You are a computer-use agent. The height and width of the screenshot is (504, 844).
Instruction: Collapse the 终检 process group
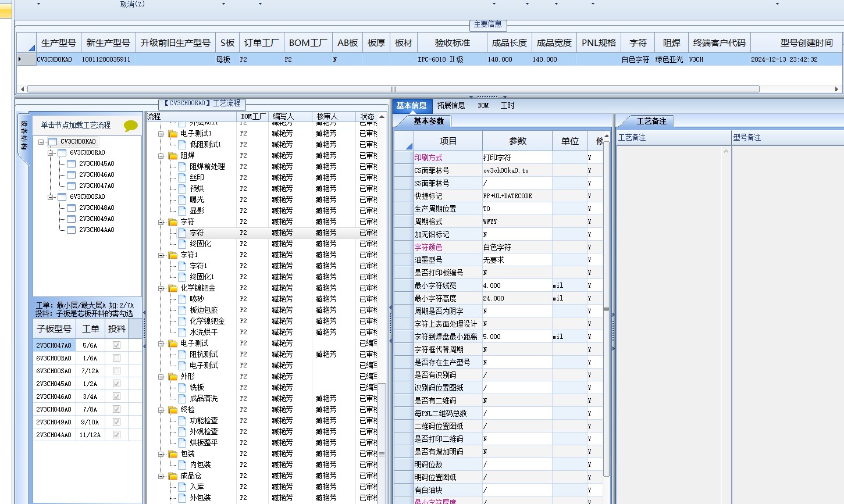[161, 410]
